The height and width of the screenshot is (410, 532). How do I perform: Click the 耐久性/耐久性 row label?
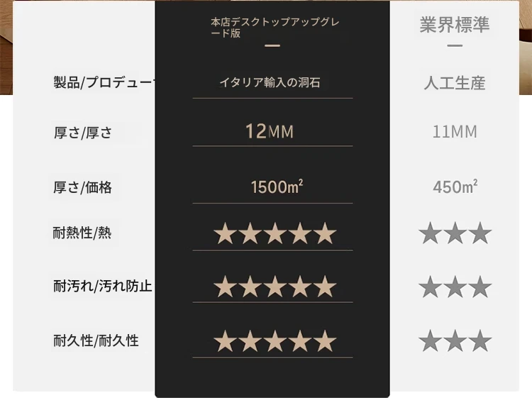tap(96, 340)
